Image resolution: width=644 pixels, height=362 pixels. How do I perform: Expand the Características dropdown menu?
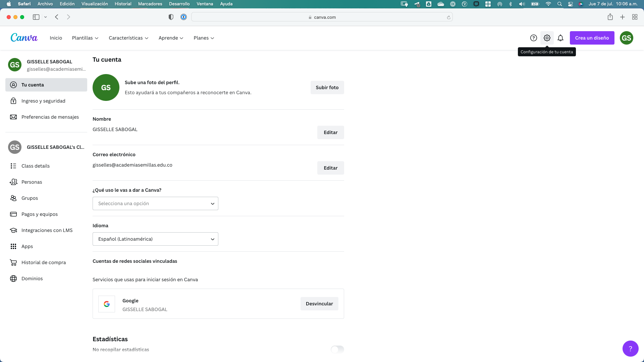[x=128, y=38]
